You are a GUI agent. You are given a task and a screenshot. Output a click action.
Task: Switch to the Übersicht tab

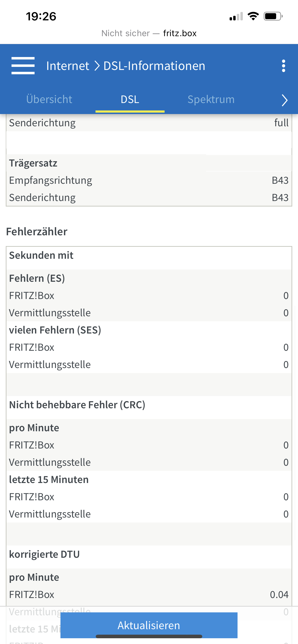(49, 99)
